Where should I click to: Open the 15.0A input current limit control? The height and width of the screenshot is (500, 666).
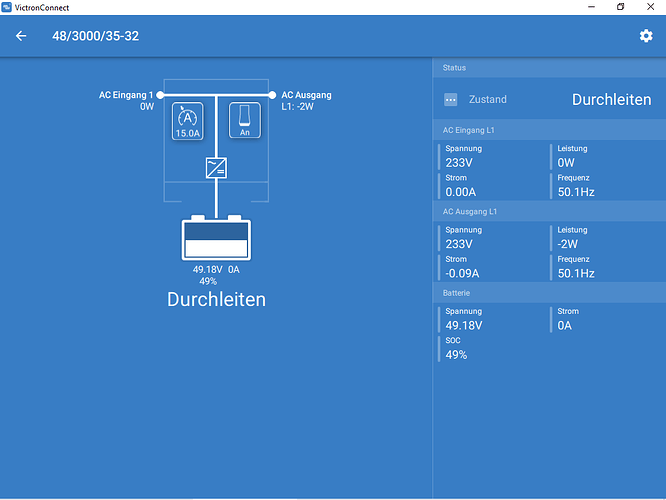(187, 121)
